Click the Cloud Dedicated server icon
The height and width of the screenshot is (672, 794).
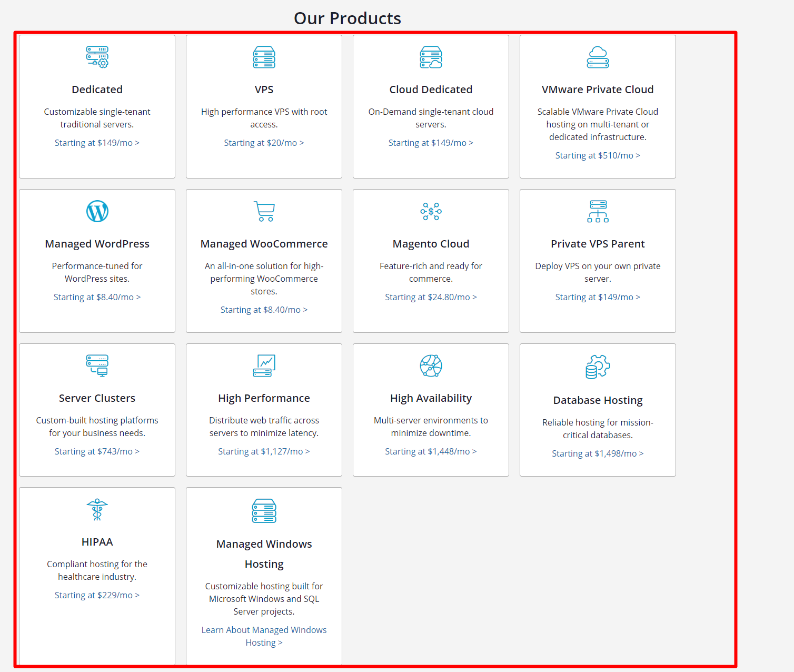[x=431, y=57]
